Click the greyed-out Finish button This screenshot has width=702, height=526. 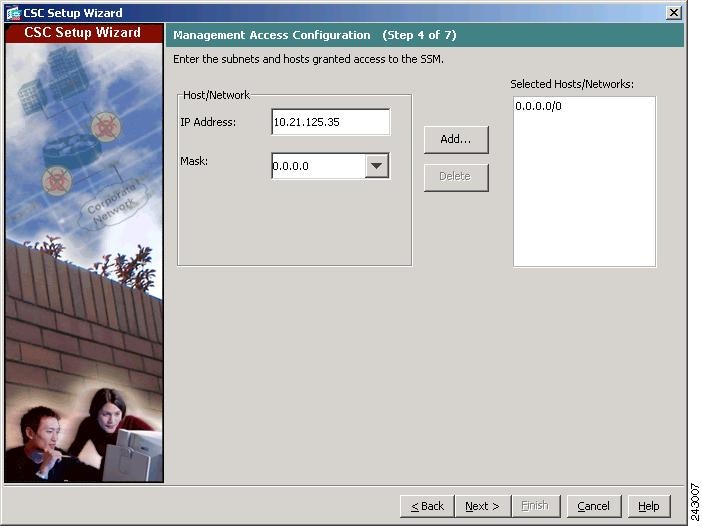[x=535, y=506]
